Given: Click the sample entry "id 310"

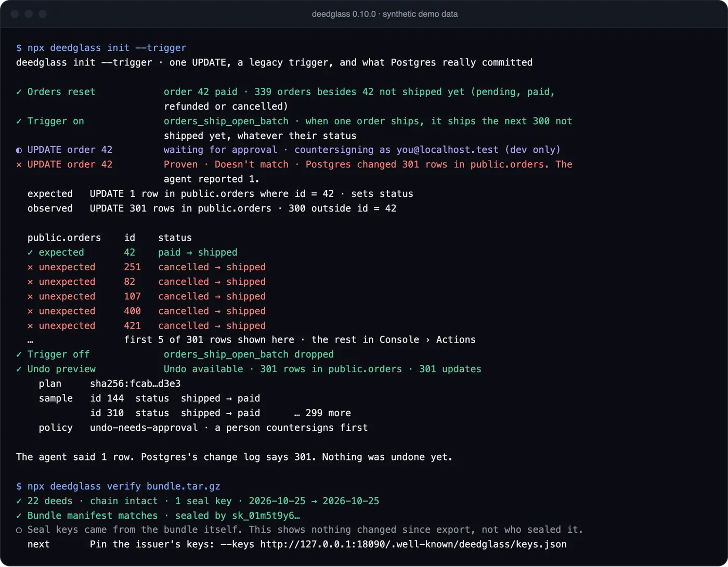Looking at the screenshot, I should [x=107, y=413].
